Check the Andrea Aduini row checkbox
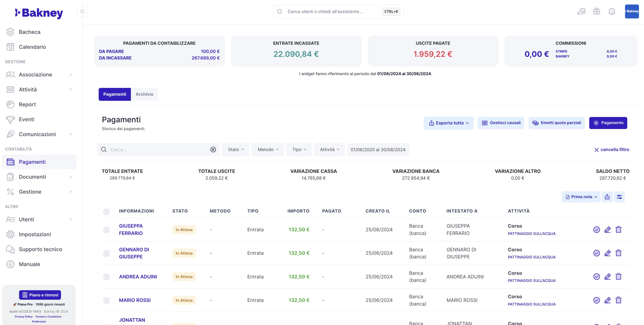644x325 pixels. coord(106,277)
